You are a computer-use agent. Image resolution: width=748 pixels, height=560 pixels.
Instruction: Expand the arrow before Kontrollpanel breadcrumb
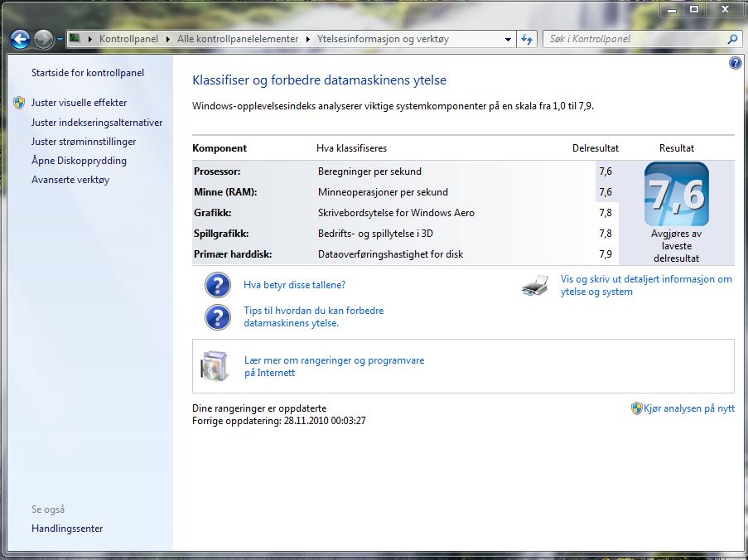[x=89, y=39]
